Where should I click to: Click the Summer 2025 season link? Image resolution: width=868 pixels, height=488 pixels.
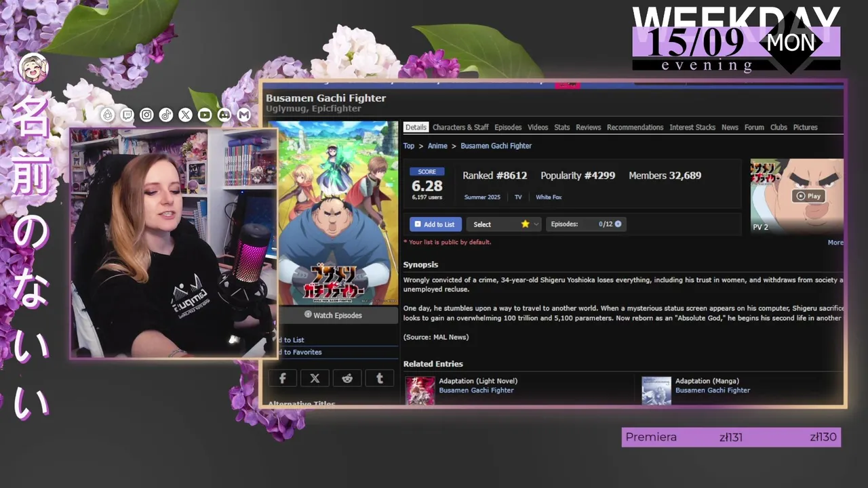tap(482, 197)
